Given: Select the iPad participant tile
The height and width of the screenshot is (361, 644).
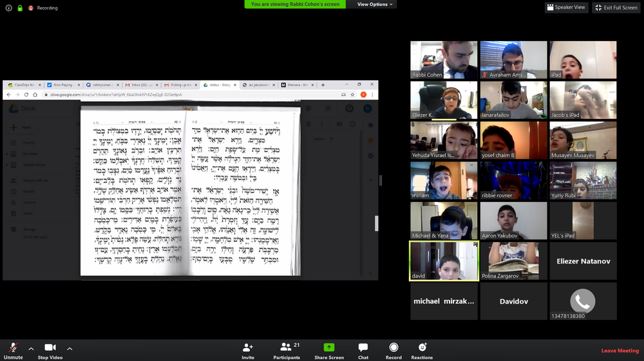Looking at the screenshot, I should [583, 60].
